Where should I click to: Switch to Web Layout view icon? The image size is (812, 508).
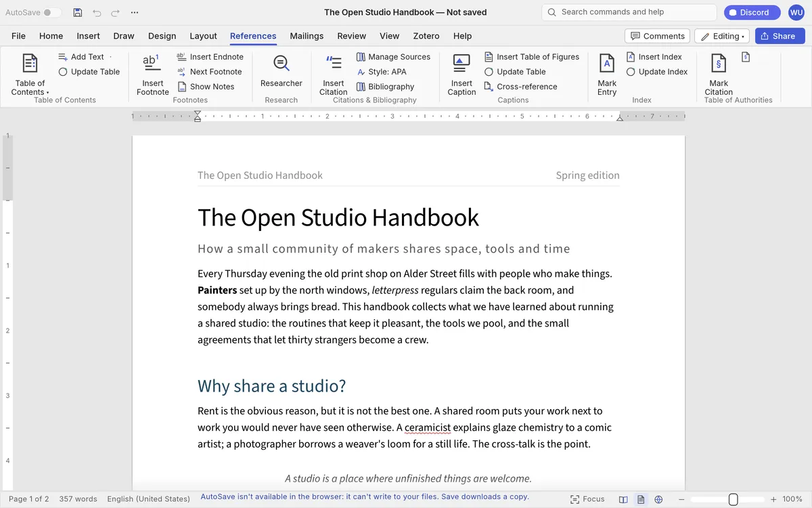(658, 499)
